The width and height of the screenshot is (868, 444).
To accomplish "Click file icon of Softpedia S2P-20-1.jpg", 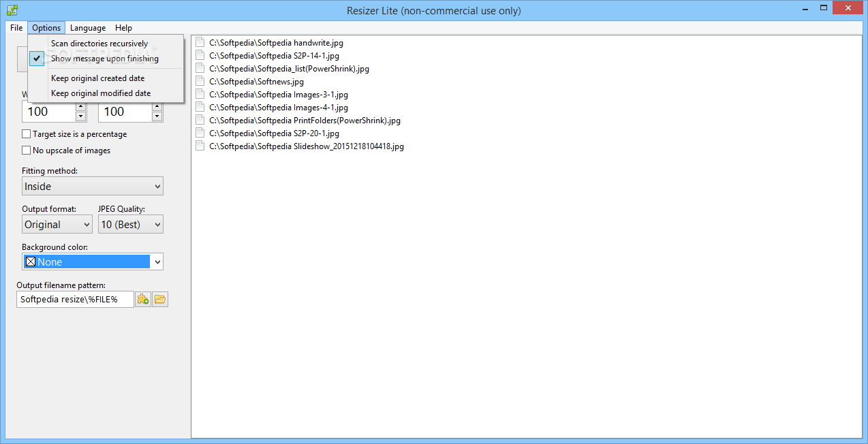I will click(200, 133).
